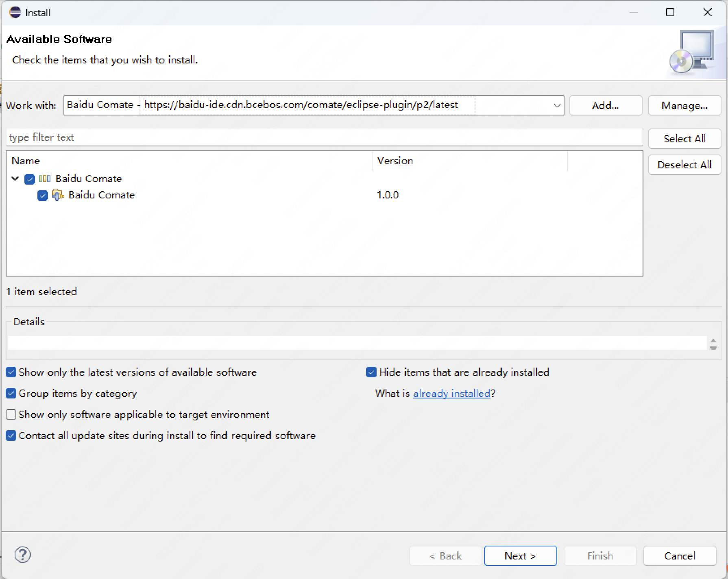The width and height of the screenshot is (728, 579).
Task: Click the Details scroll arrows
Action: pyautogui.click(x=713, y=344)
